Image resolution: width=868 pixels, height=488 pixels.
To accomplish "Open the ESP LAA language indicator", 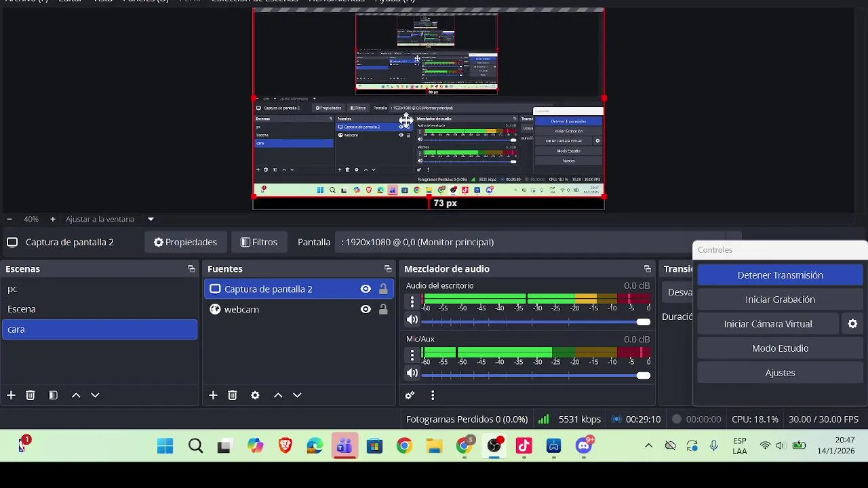I will pyautogui.click(x=740, y=446).
